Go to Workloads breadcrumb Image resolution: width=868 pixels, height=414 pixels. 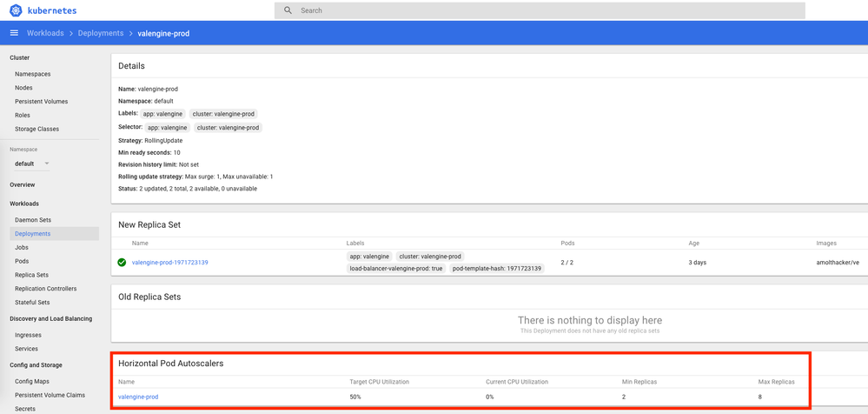pyautogui.click(x=45, y=33)
